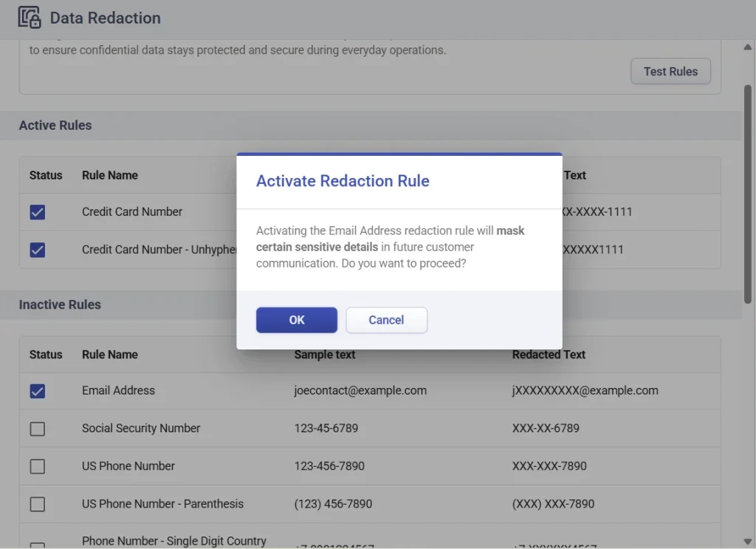Click the Active Rules section header
This screenshot has width=756, height=549.
[55, 126]
